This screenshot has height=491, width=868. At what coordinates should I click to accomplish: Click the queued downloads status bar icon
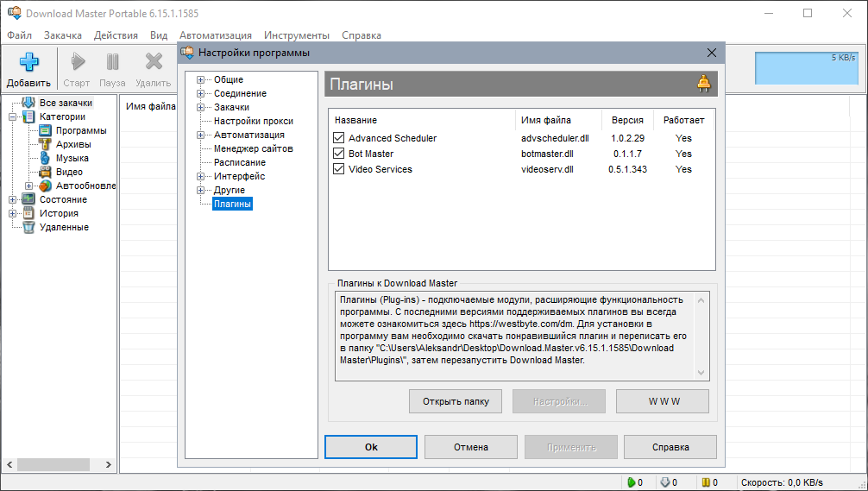click(x=665, y=482)
